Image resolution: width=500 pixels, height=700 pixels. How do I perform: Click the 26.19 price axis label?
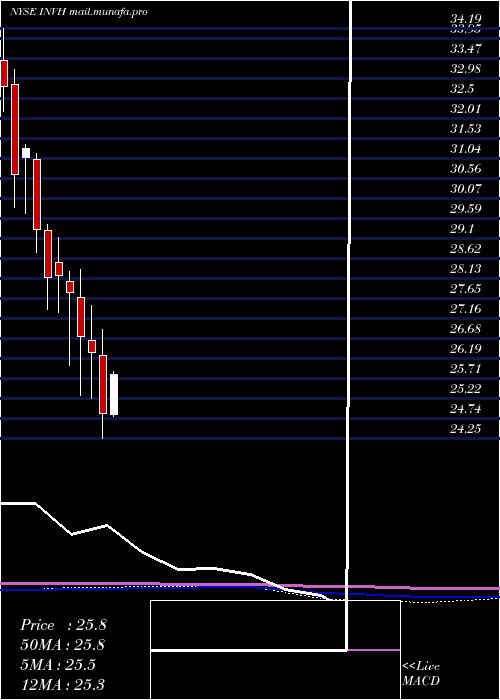(x=466, y=349)
